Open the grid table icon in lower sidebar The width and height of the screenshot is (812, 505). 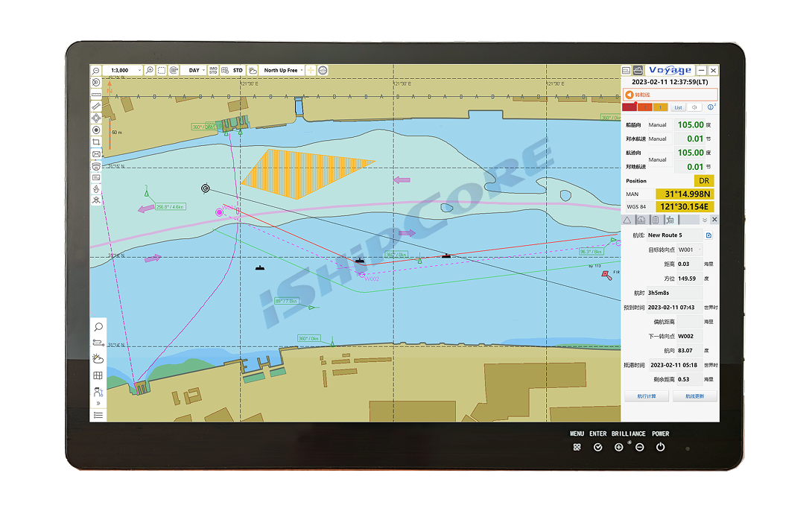(98, 375)
